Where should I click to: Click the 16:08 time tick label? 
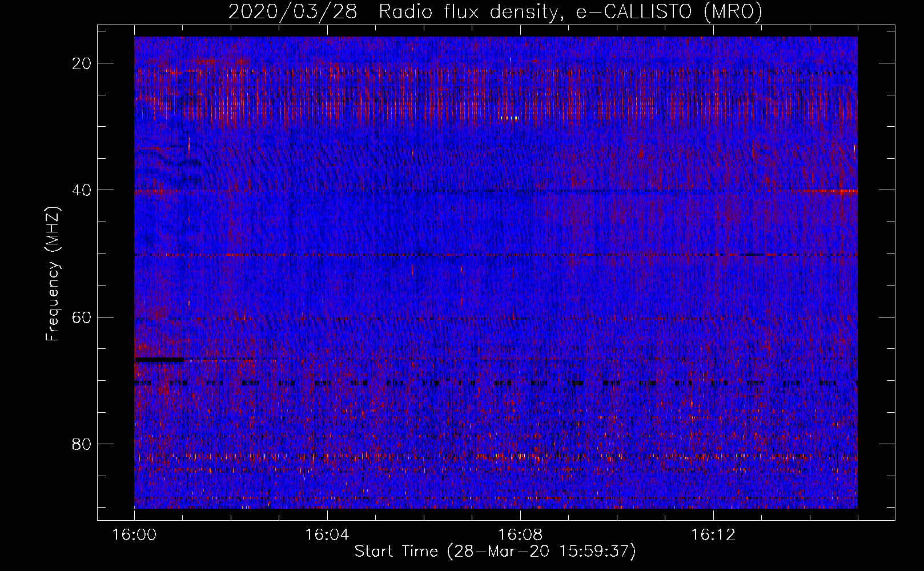click(x=520, y=535)
